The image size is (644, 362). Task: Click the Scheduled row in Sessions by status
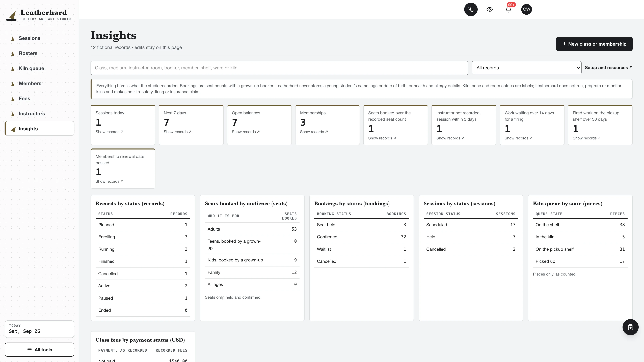point(471,225)
